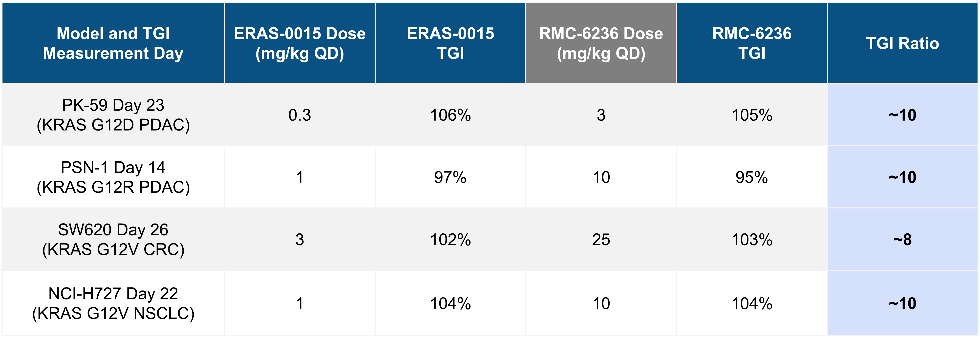Select the "ERAS-0015 Dose (mg/kg QD)" column header

[299, 43]
